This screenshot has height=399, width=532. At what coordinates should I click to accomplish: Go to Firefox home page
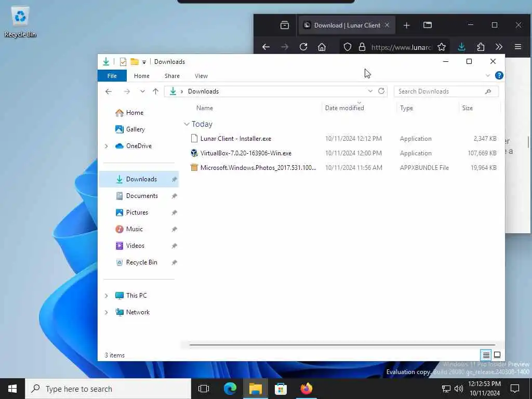[x=322, y=47]
